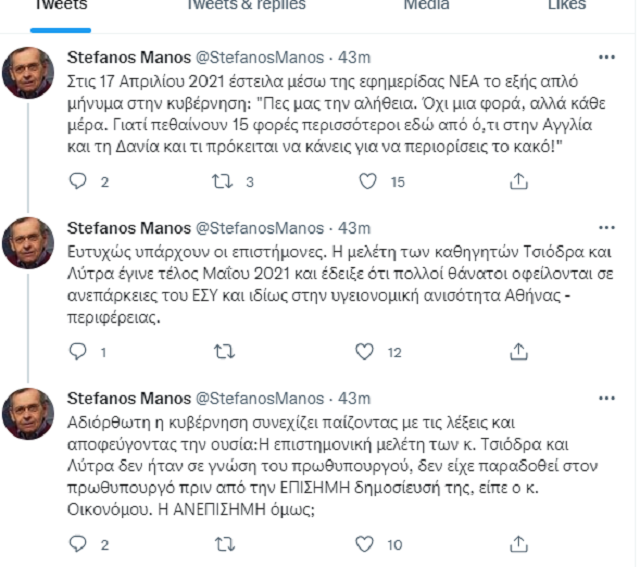Retweet the Αδιόρθωτη η κυβέρνηση tweet
Image resolution: width=640 pixels, height=567 pixels.
(225, 544)
